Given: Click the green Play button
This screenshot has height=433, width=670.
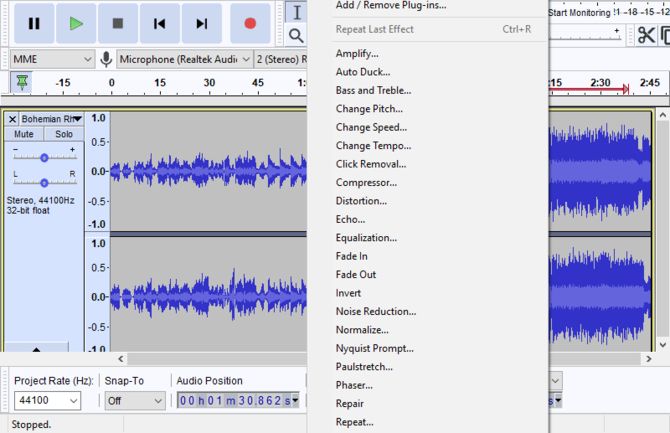Looking at the screenshot, I should [x=76, y=22].
